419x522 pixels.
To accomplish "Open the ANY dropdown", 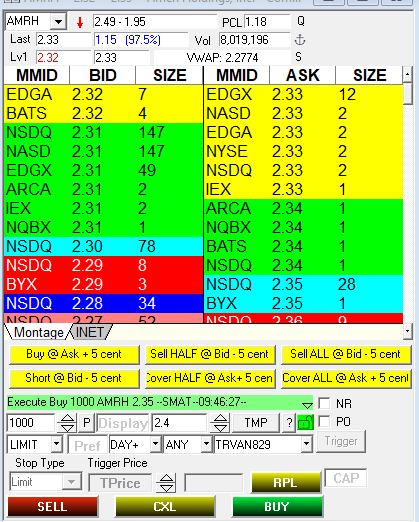I will pyautogui.click(x=206, y=444).
